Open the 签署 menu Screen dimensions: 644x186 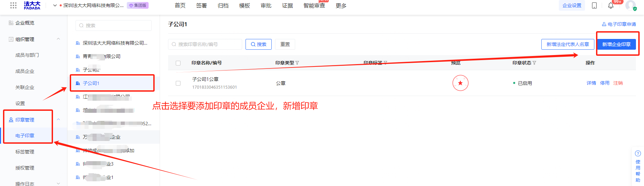coord(202,6)
